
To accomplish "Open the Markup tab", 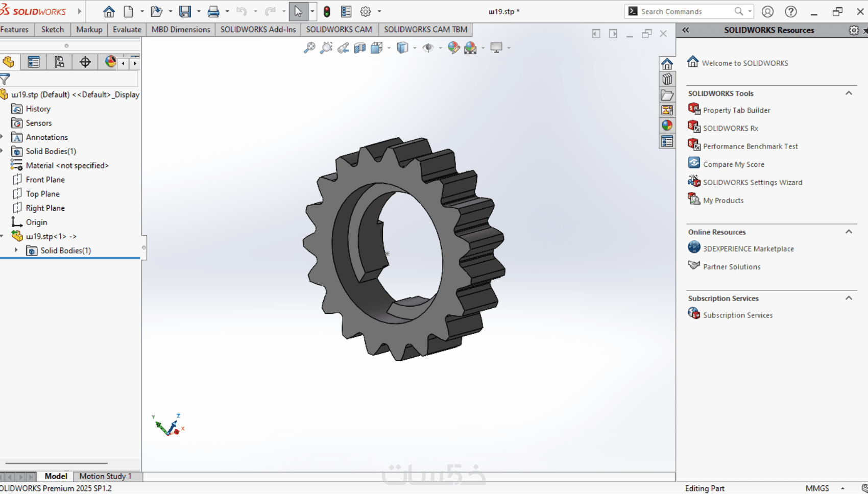I will [x=89, y=30].
